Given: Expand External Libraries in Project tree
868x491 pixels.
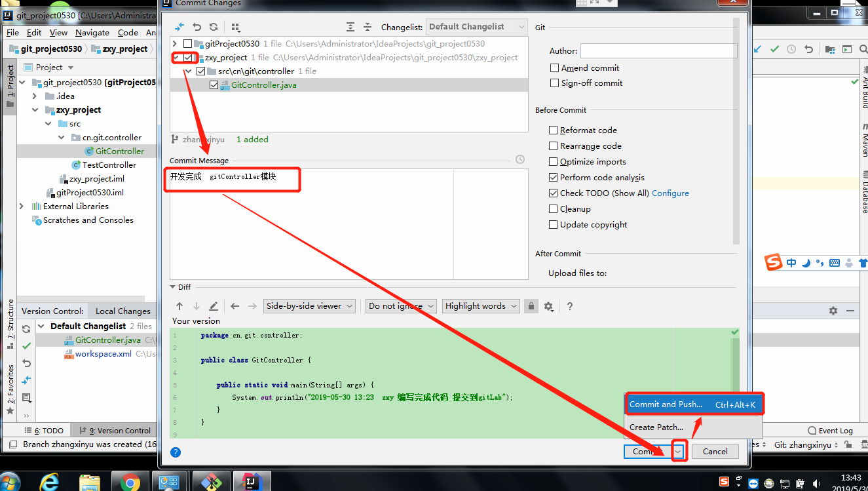Looking at the screenshot, I should tap(21, 206).
